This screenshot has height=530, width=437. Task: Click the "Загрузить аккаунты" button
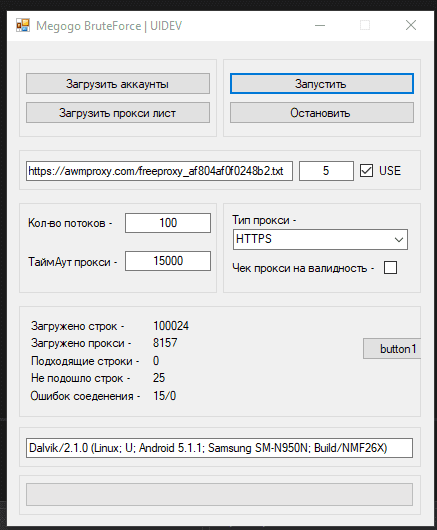[118, 83]
